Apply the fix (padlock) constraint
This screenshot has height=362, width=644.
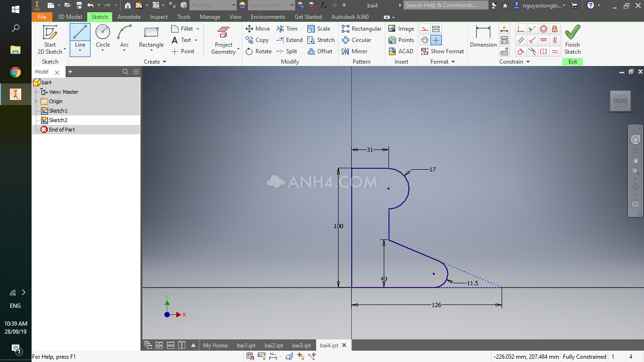tap(554, 29)
